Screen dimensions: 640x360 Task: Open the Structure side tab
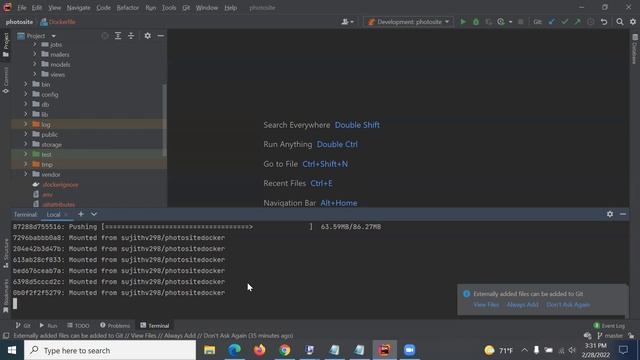[6, 253]
